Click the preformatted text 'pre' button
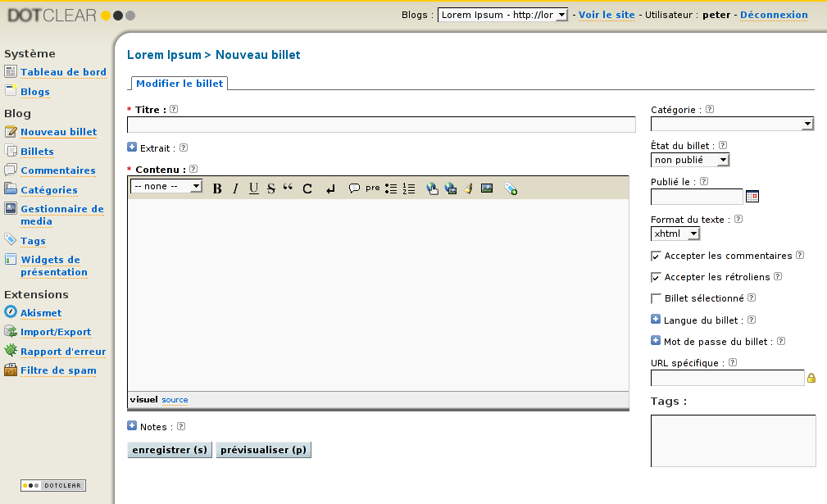The width and height of the screenshot is (827, 504). click(373, 188)
